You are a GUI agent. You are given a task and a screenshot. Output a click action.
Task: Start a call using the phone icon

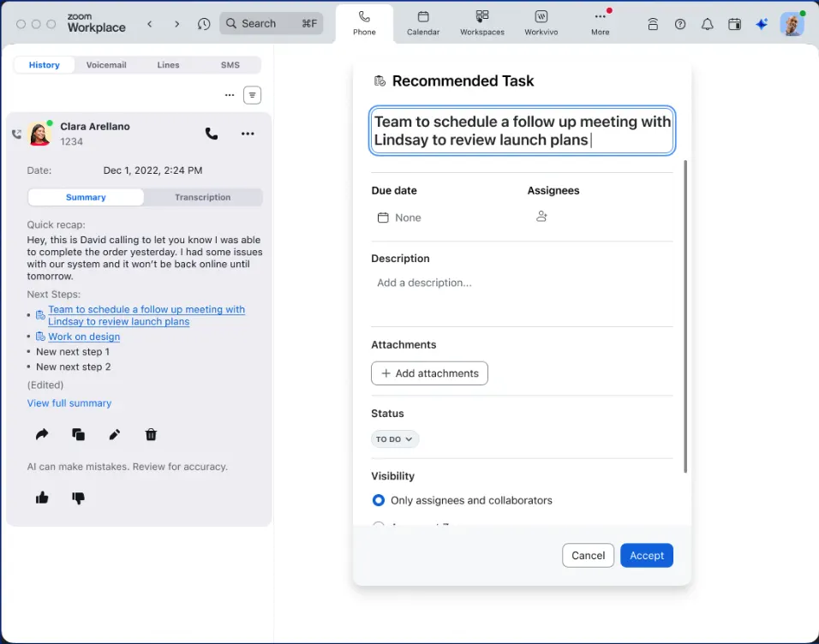click(211, 134)
